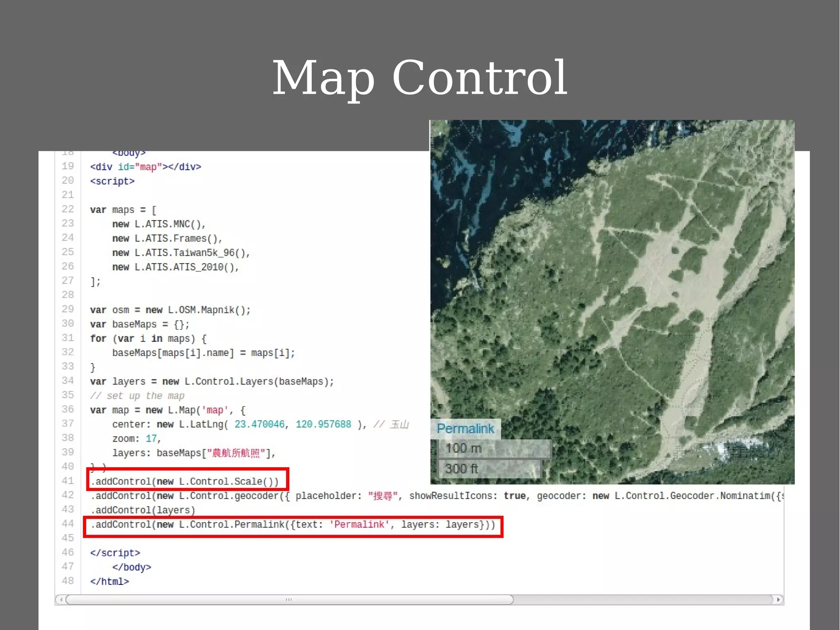Screen dimensions: 840x630
Task: Click 'layers: baseMaps[...]' line
Action: click(194, 453)
